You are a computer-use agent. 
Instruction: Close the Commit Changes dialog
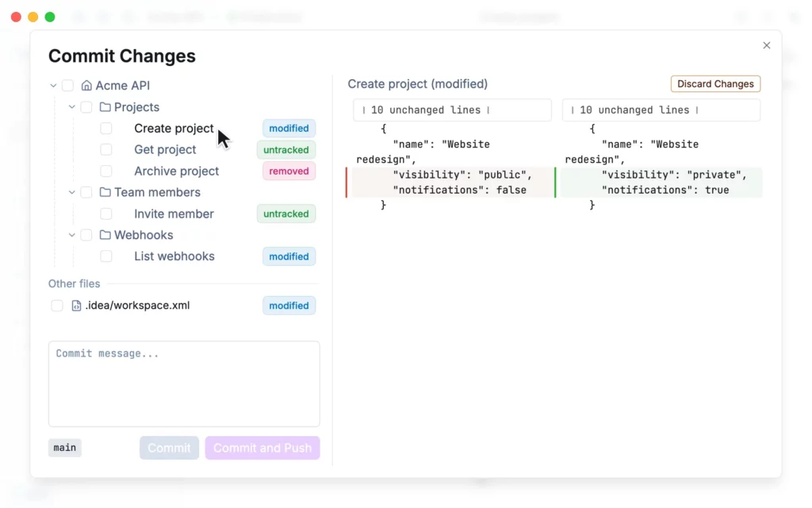767,45
